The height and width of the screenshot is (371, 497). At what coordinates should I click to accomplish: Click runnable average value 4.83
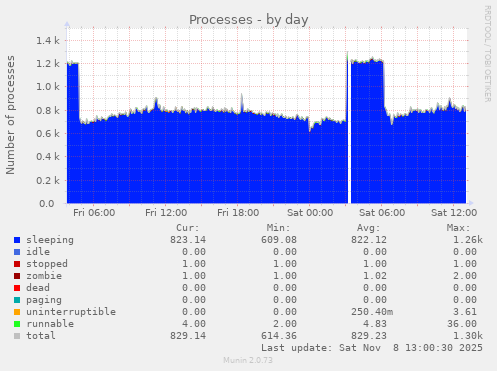pos(375,324)
